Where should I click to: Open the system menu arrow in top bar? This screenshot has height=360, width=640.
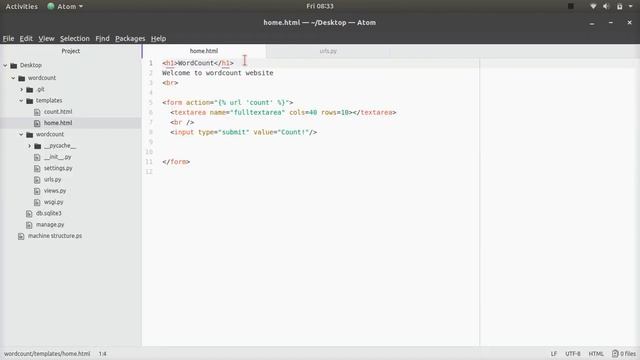point(631,7)
